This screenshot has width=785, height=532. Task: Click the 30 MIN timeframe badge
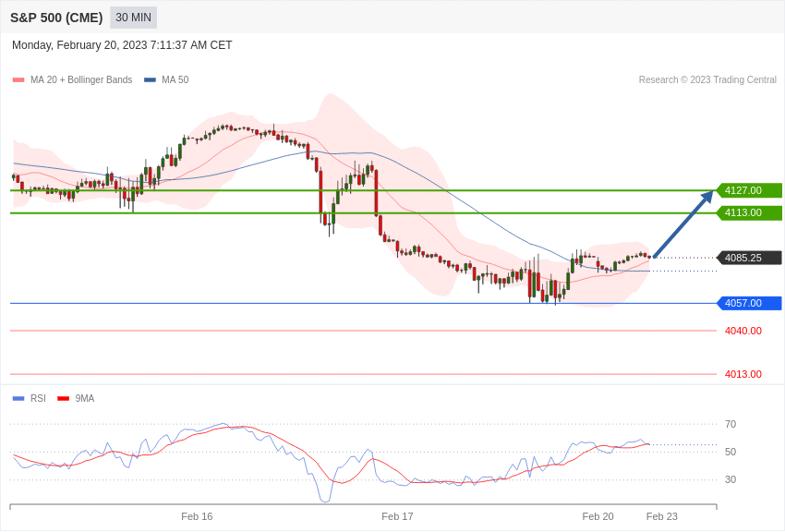click(133, 18)
